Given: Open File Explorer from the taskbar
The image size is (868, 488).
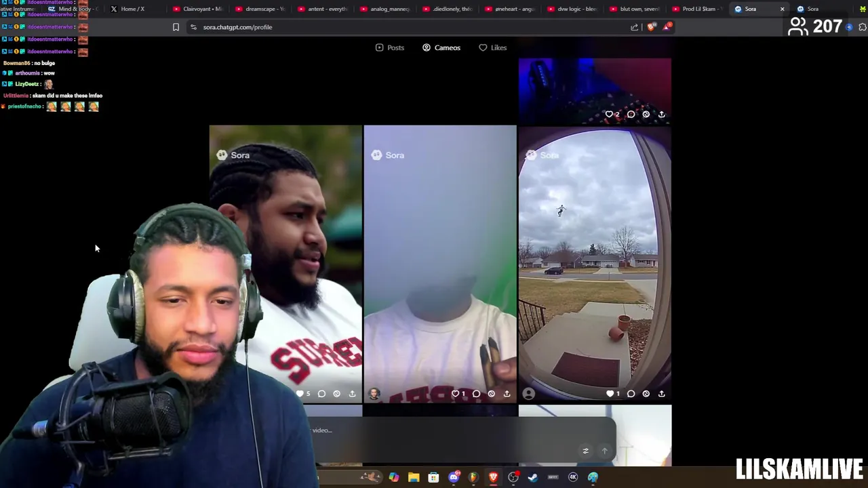Looking at the screenshot, I should [x=414, y=477].
